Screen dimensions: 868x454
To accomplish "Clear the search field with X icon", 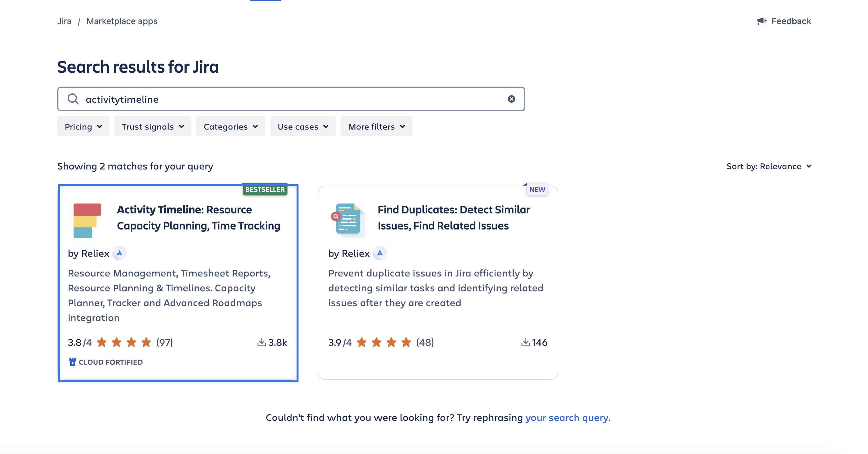I will point(511,99).
